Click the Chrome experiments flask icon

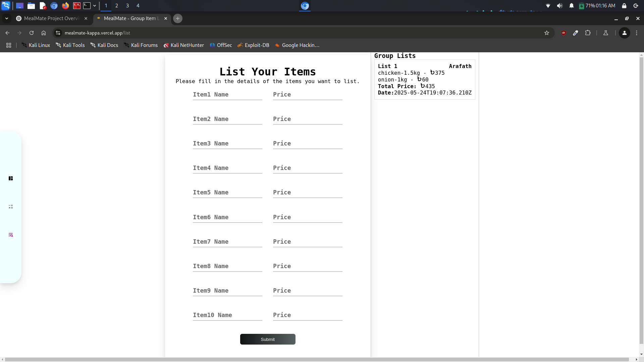[606, 33]
